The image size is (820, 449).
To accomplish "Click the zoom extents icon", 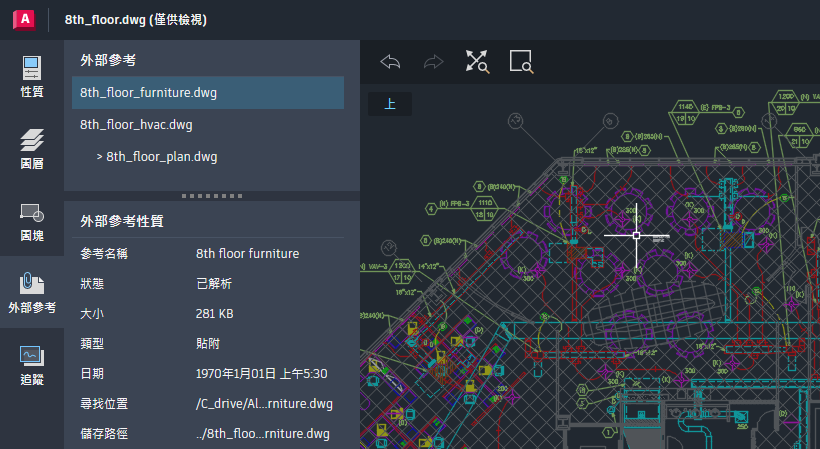I will pyautogui.click(x=477, y=62).
